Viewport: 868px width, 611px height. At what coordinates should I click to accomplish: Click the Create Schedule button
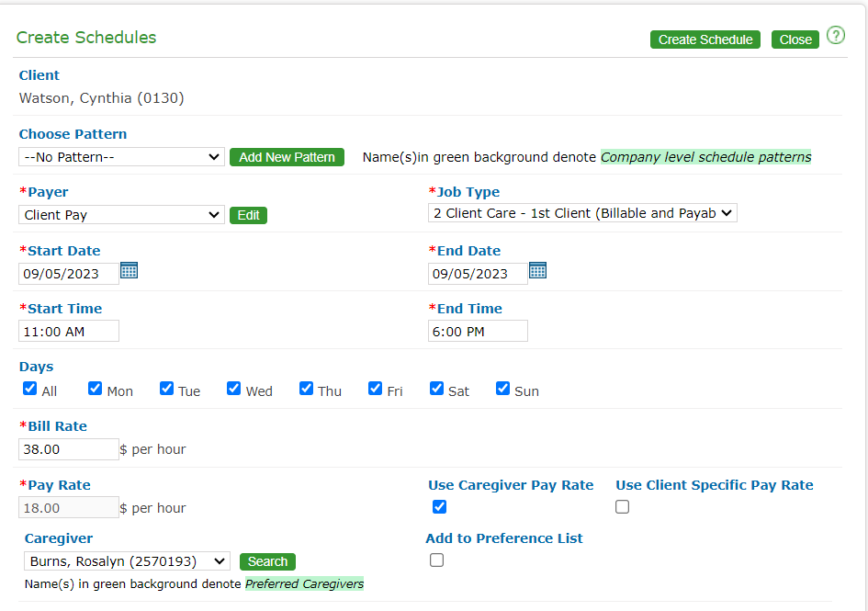pyautogui.click(x=705, y=40)
